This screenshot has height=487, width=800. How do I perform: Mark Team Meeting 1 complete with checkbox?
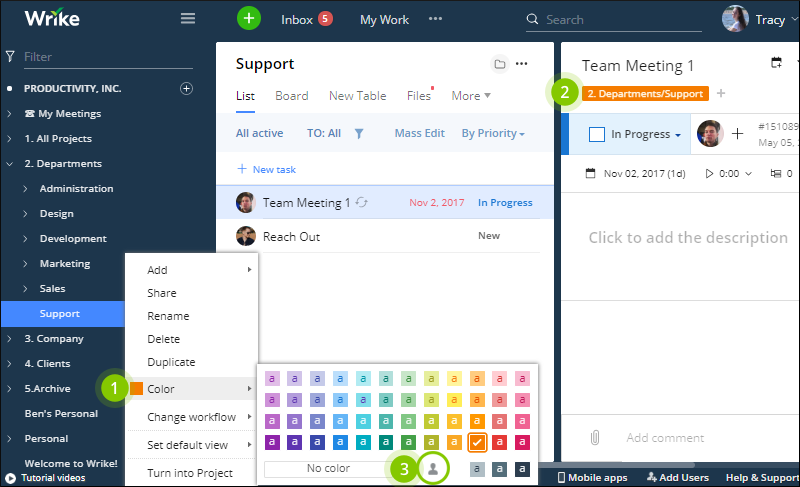pos(596,134)
